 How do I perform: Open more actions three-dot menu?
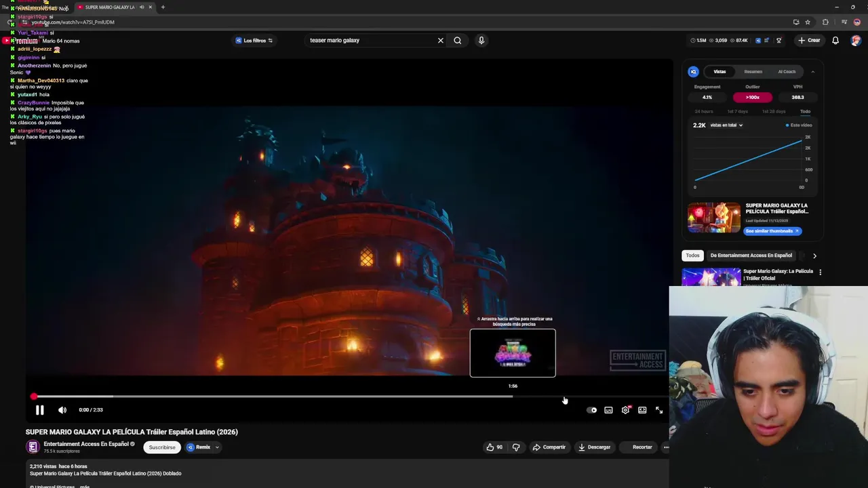pyautogui.click(x=666, y=447)
